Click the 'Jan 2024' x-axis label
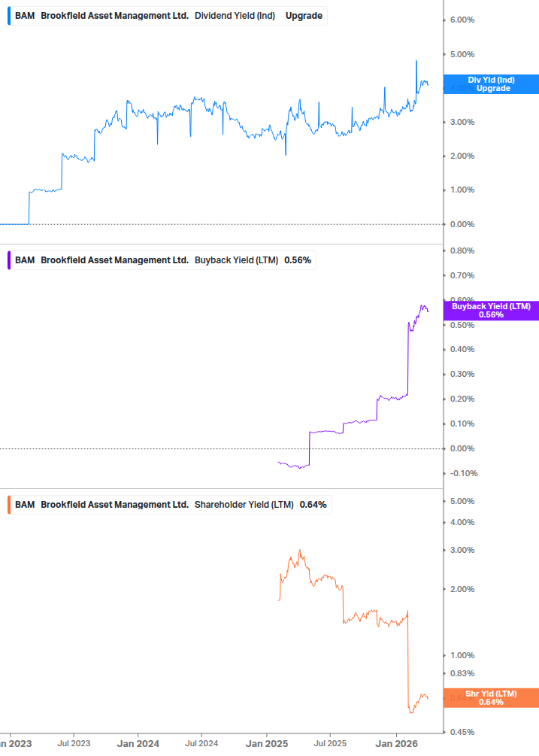The image size is (539, 756). pyautogui.click(x=138, y=744)
